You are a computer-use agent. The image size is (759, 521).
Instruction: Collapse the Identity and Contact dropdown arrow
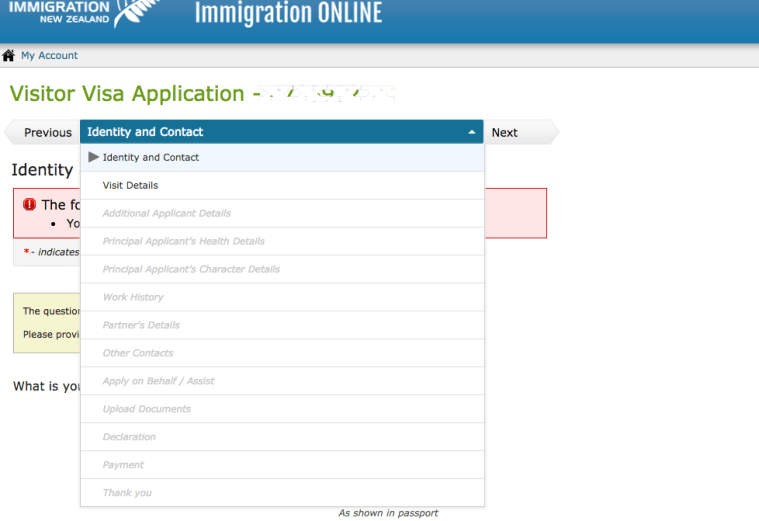pos(472,132)
